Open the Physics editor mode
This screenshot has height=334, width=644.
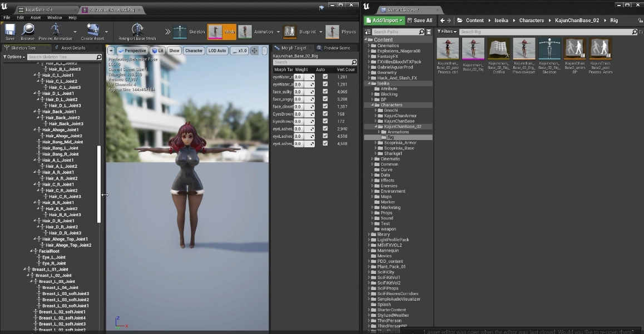click(x=341, y=32)
